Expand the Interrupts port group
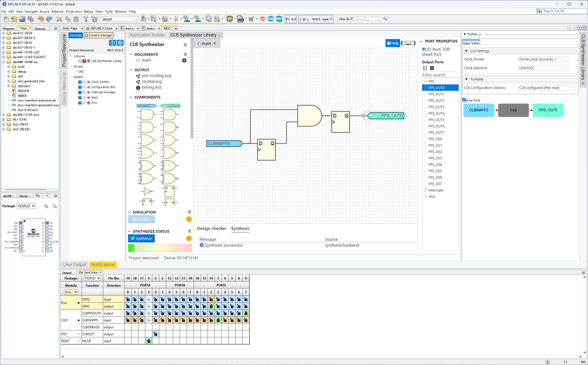This screenshot has height=365, width=588. pyautogui.click(x=425, y=190)
